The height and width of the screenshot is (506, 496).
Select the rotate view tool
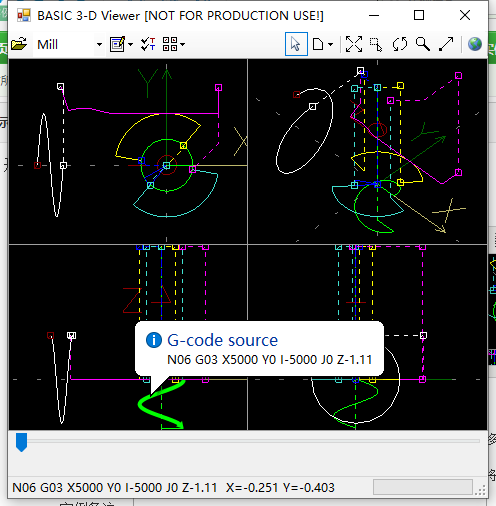pos(400,44)
